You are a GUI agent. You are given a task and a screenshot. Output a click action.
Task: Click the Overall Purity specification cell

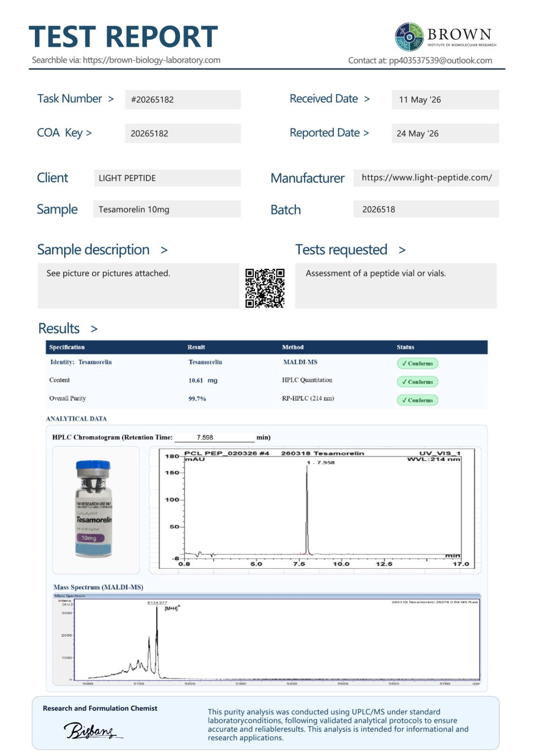pos(68,398)
